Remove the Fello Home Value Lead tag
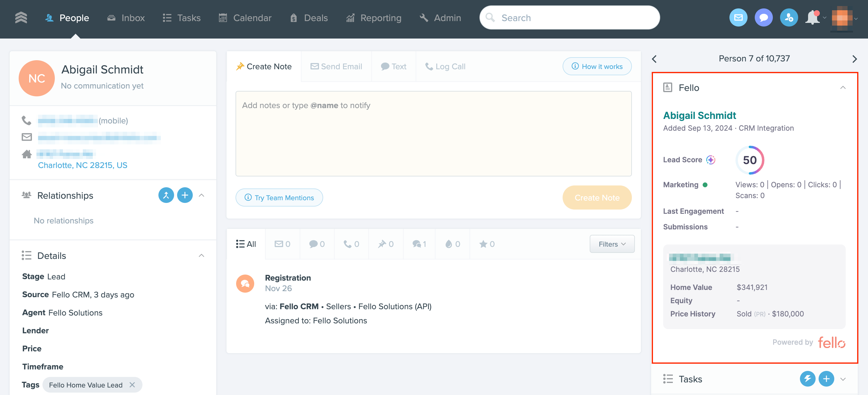This screenshot has width=868, height=395. pos(132,384)
